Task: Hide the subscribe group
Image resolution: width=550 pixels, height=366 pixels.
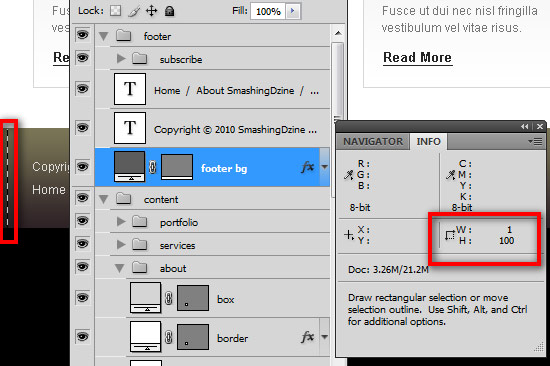Action: (x=82, y=57)
